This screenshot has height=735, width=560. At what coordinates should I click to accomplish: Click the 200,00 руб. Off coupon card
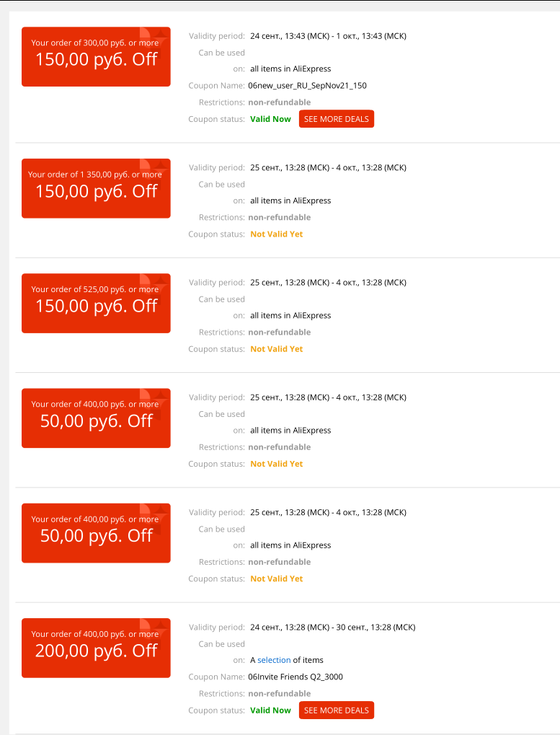(x=96, y=648)
